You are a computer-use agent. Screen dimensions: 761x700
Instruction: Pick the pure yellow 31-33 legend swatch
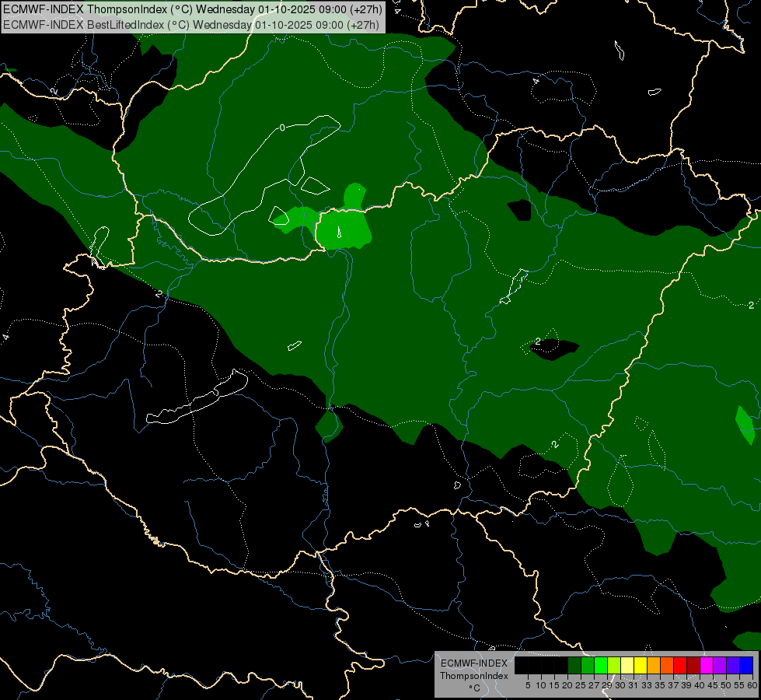(x=641, y=665)
